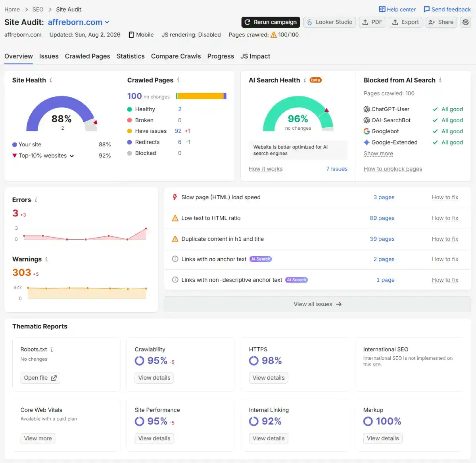This screenshot has width=476, height=463.
Task: Click the Have issues count 92
Action: click(x=178, y=131)
